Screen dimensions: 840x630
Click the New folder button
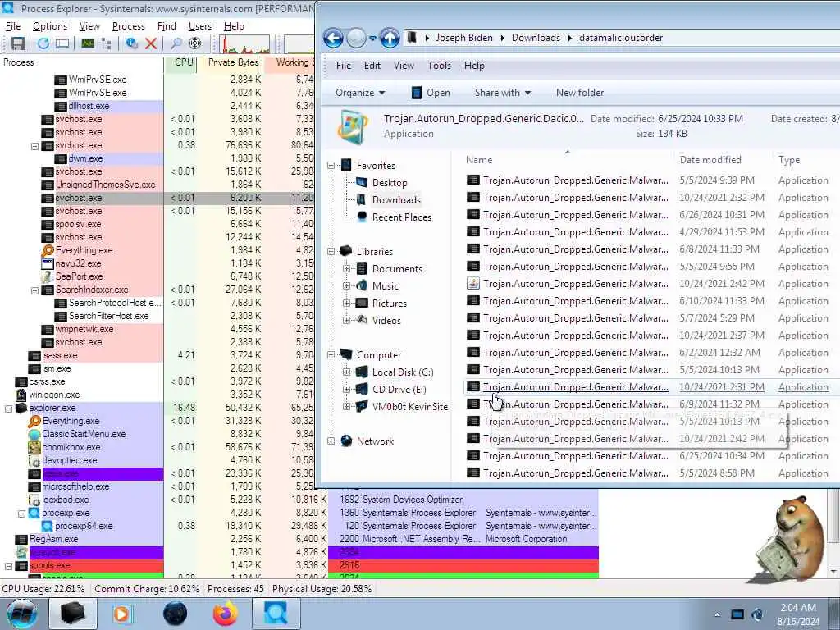[x=580, y=93]
